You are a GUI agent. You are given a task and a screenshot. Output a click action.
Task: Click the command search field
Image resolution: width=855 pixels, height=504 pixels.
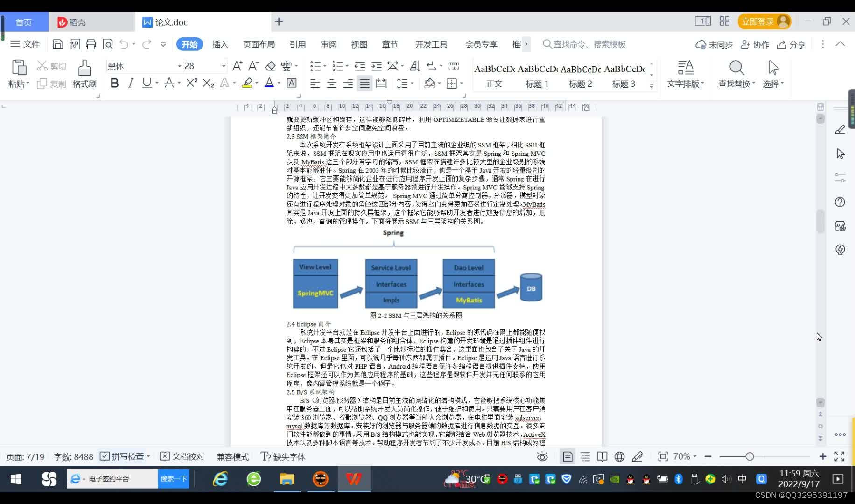[585, 44]
